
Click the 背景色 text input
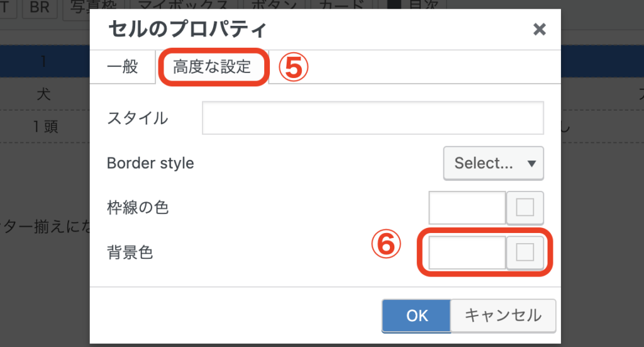click(x=467, y=253)
